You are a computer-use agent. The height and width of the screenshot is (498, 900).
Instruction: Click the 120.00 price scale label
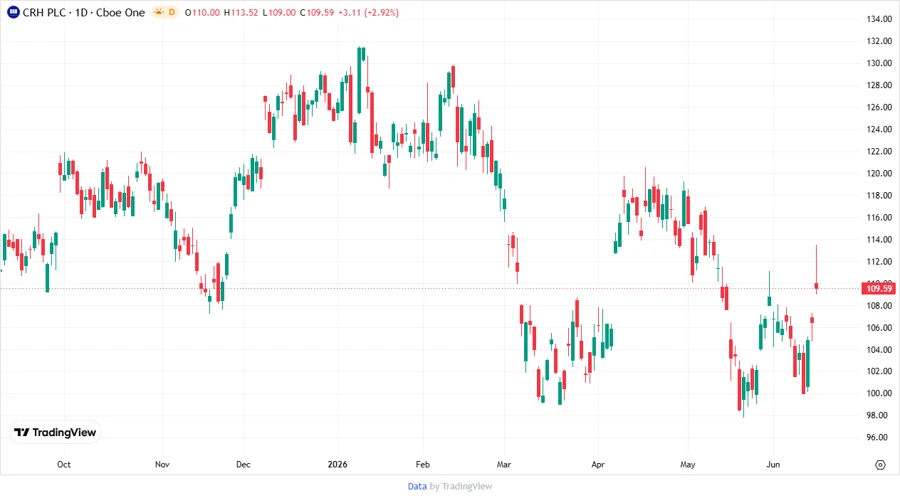pos(879,173)
